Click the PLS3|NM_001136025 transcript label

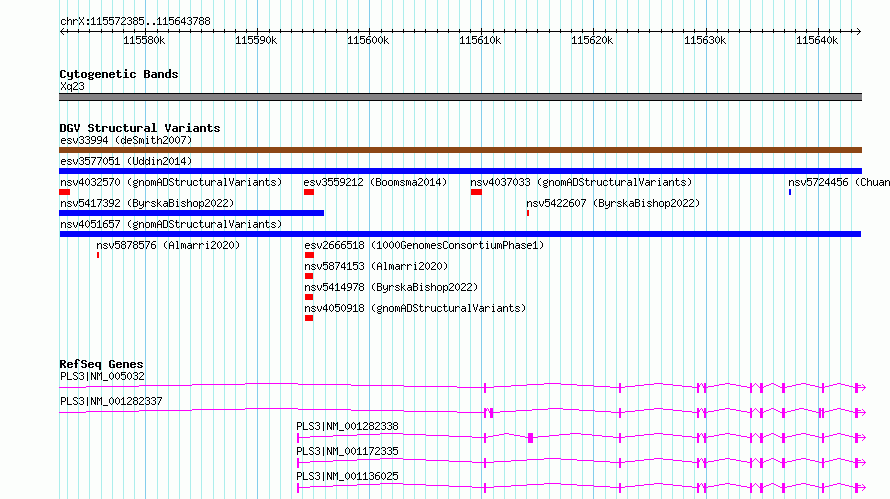point(347,476)
